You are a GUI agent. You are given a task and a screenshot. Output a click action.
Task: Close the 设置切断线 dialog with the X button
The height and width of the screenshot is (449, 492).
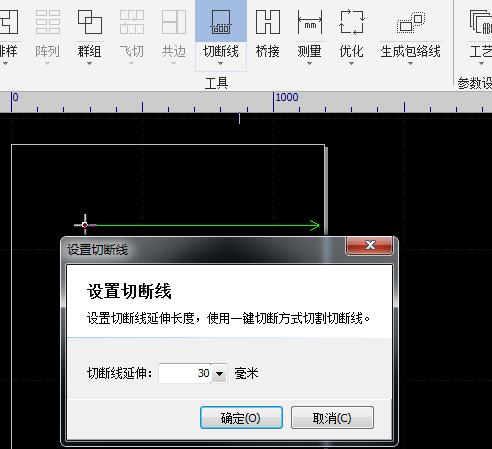coord(370,245)
